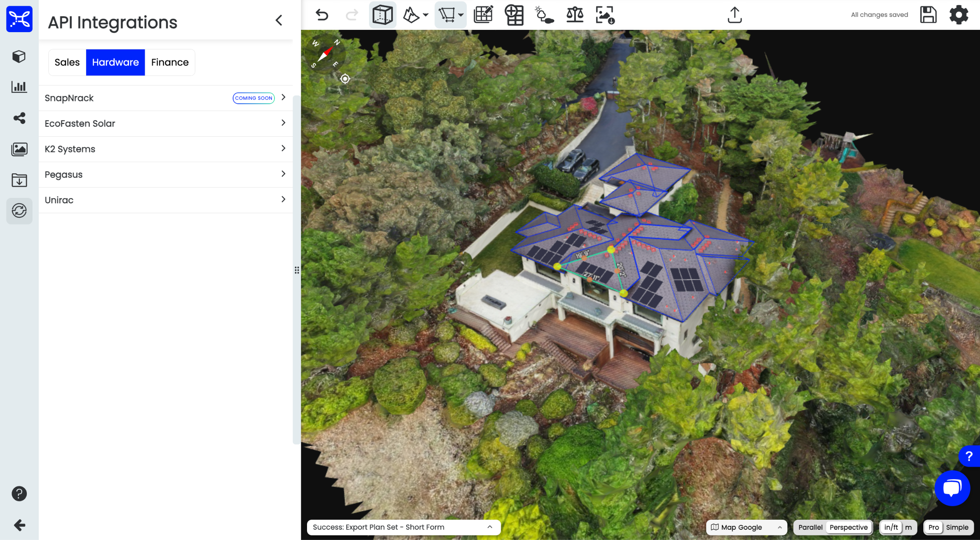The height and width of the screenshot is (540, 980).
Task: Click the save floppy disk icon
Action: click(928, 15)
